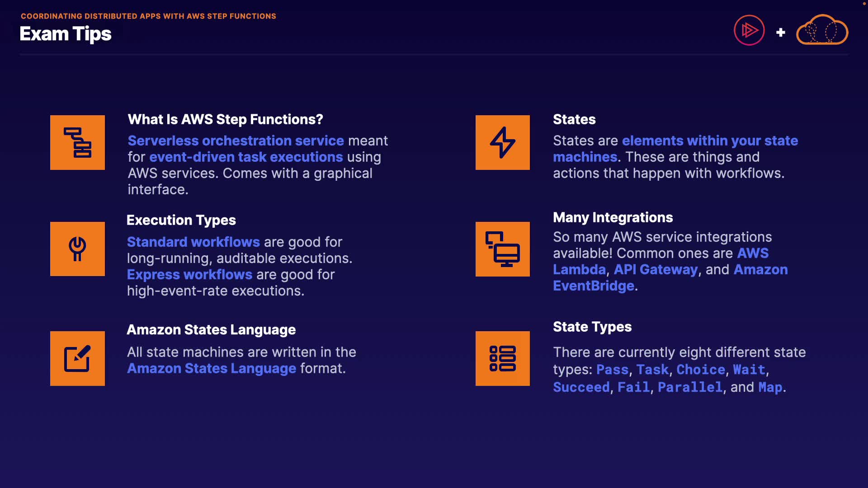868x488 pixels.
Task: Click the highlighted 'Serverless orchestration service' text
Action: click(x=236, y=141)
